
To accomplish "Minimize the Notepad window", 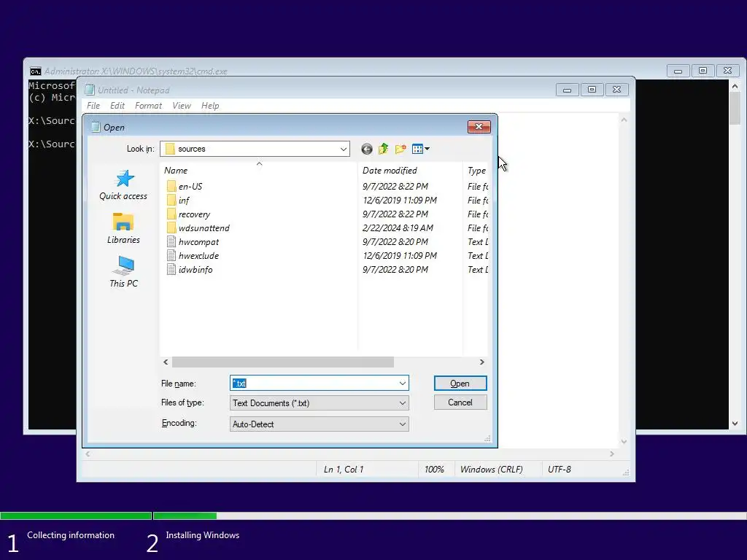I will 567,90.
